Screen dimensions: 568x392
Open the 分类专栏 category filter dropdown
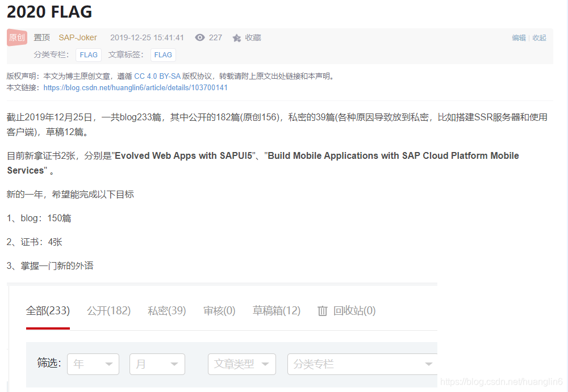click(362, 364)
